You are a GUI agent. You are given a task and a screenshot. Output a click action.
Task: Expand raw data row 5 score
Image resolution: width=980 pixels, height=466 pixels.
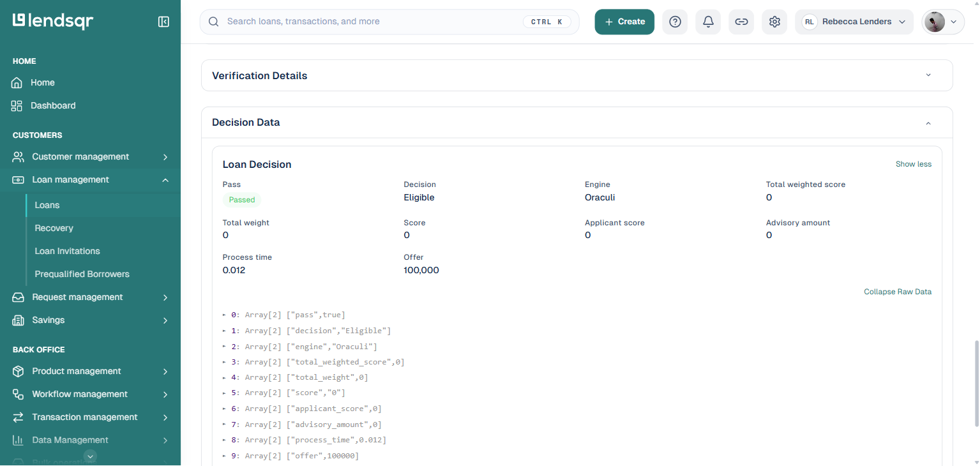tap(224, 393)
